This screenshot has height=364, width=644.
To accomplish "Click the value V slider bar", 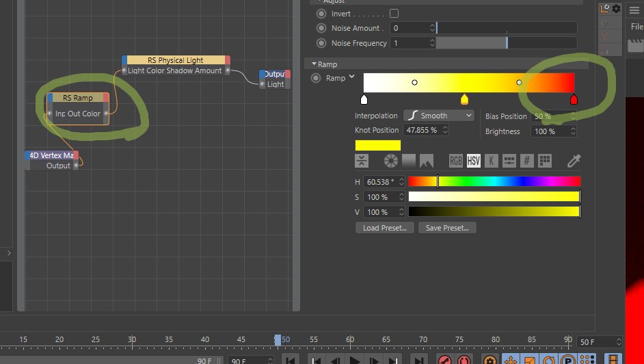I will pos(494,212).
